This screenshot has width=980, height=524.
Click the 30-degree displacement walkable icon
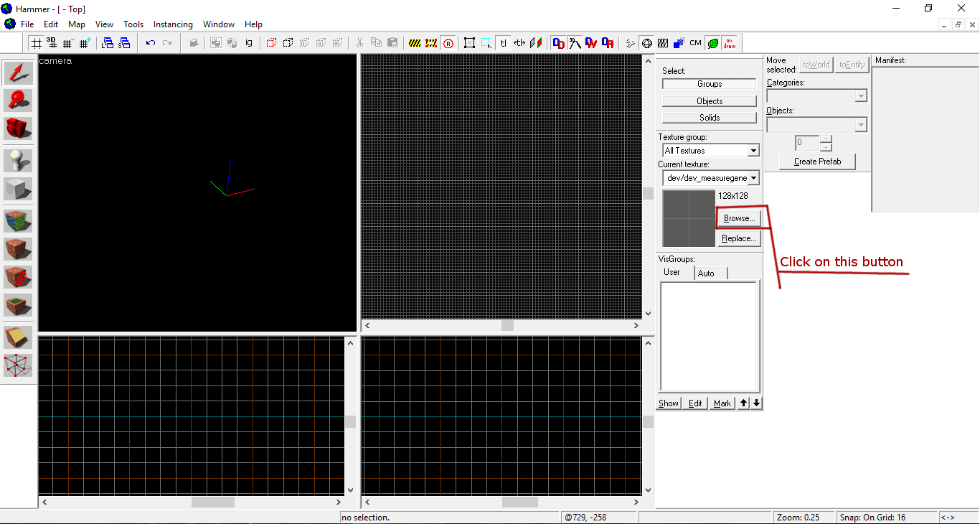click(575, 43)
